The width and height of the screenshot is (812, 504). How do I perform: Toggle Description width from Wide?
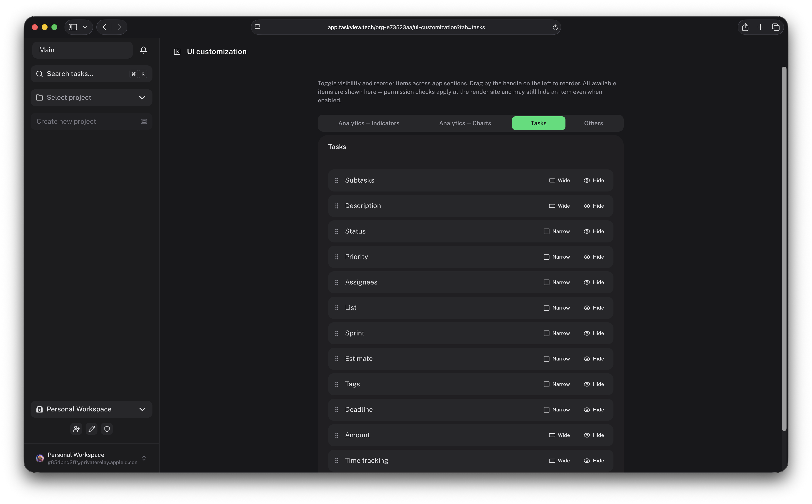tap(559, 206)
